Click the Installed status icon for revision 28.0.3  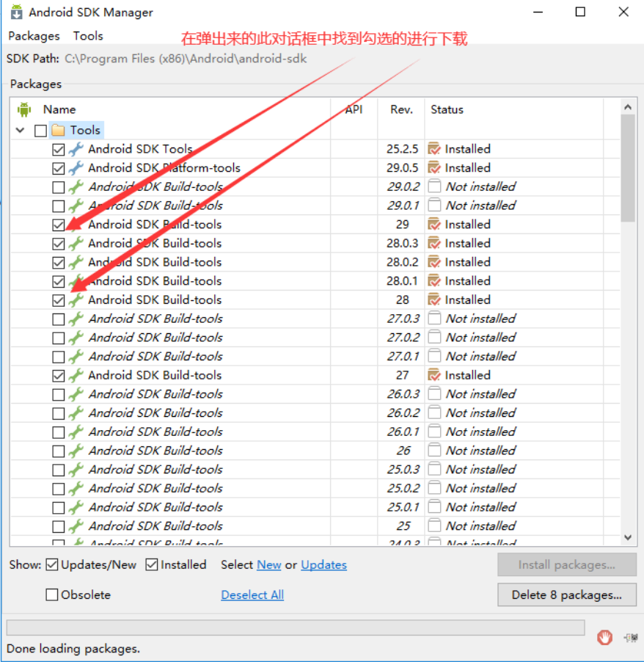pyautogui.click(x=434, y=243)
